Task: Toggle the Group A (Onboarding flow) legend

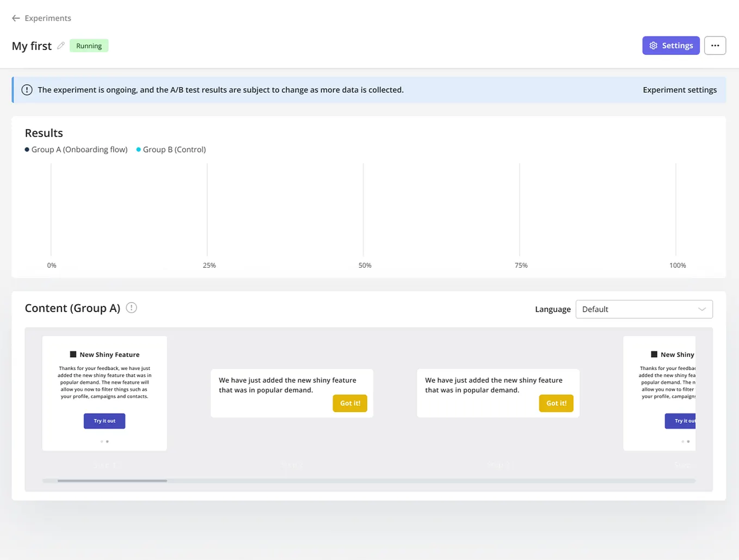Action: point(76,149)
